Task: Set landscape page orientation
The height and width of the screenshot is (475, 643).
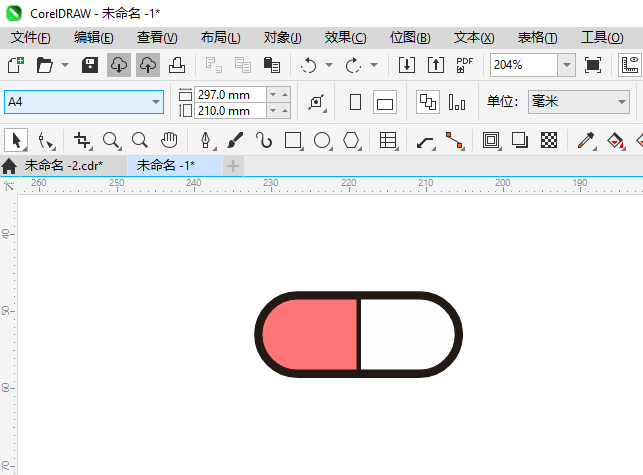Action: click(x=385, y=102)
